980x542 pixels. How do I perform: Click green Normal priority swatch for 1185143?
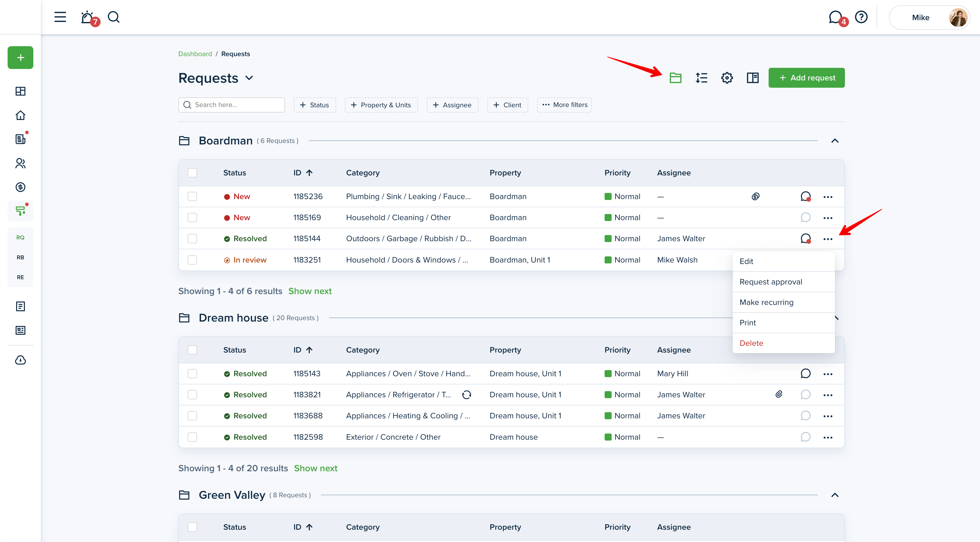[x=608, y=374]
